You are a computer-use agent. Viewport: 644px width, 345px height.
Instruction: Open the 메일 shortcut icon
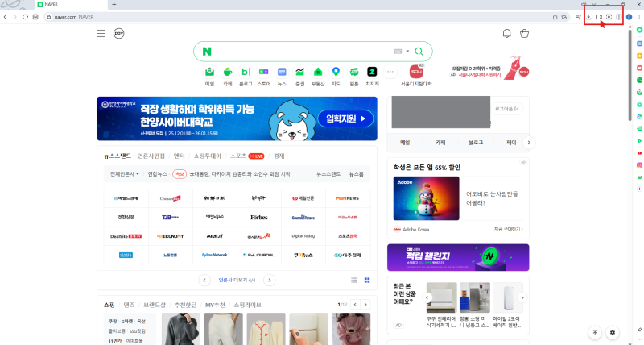[209, 72]
